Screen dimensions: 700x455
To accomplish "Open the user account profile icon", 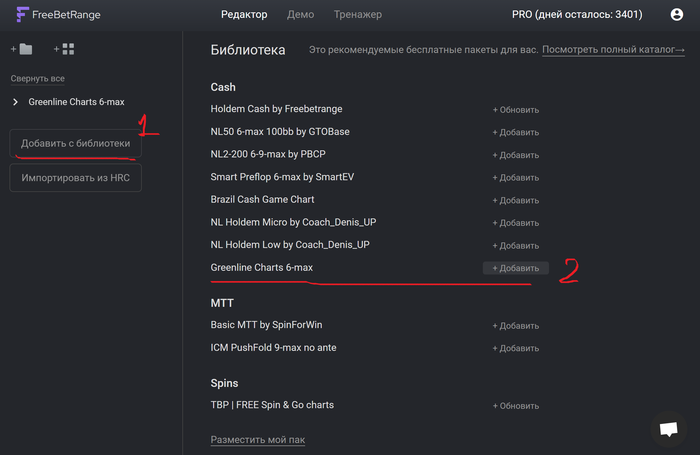I will 677,14.
